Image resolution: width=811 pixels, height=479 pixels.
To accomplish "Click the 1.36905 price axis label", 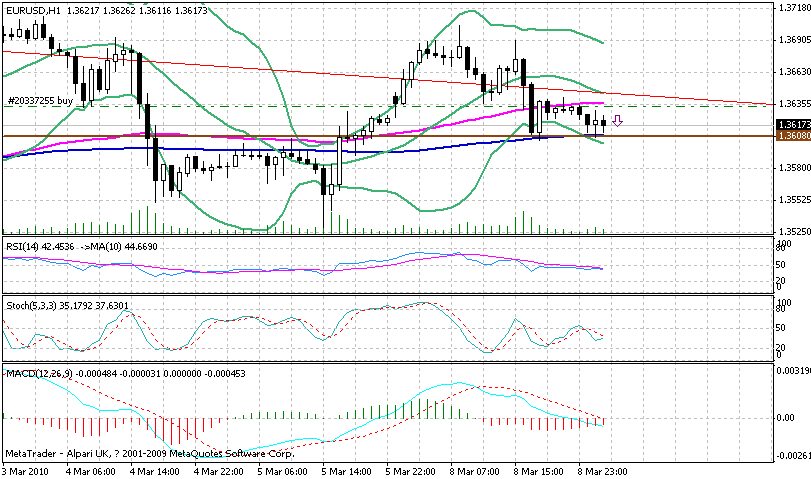I will point(794,40).
